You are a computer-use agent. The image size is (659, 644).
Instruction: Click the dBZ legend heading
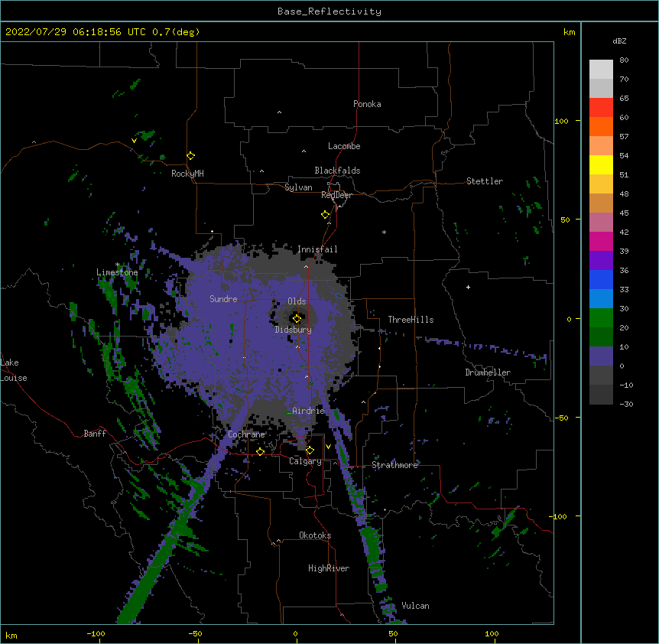pos(619,41)
